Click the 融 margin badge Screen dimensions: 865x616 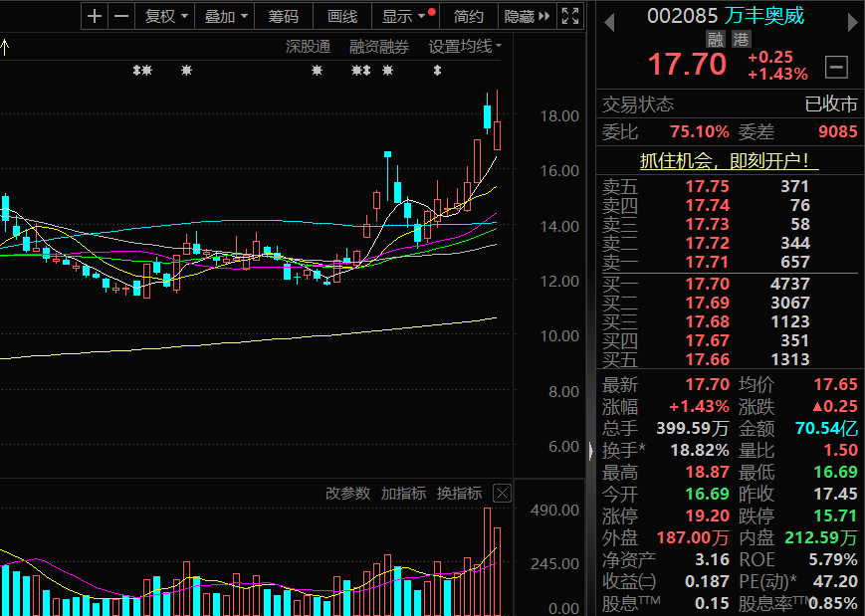[715, 39]
